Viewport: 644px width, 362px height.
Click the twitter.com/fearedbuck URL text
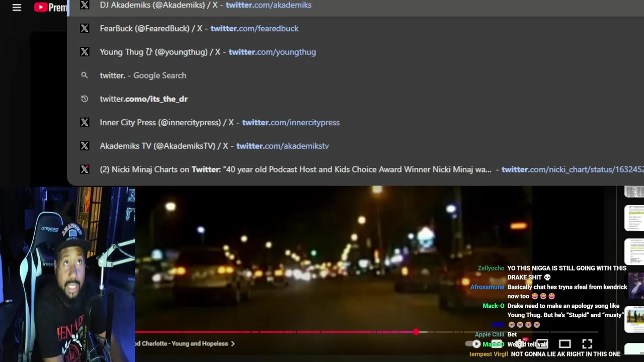pos(255,29)
